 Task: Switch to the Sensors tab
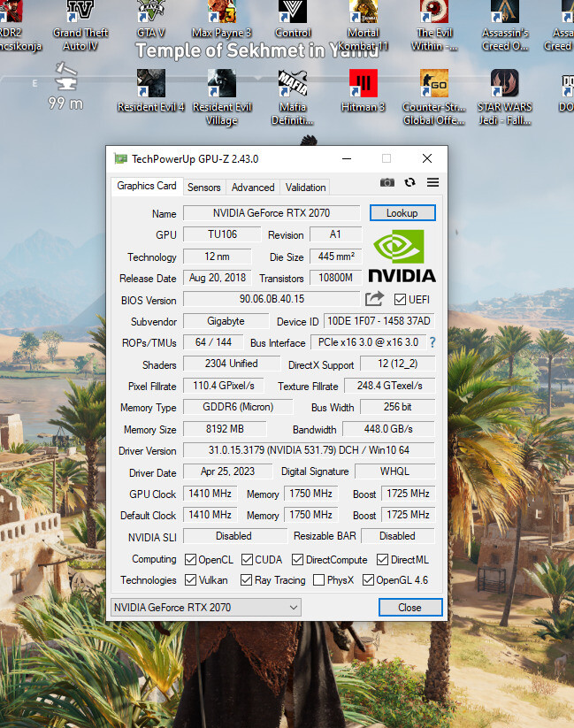click(204, 188)
